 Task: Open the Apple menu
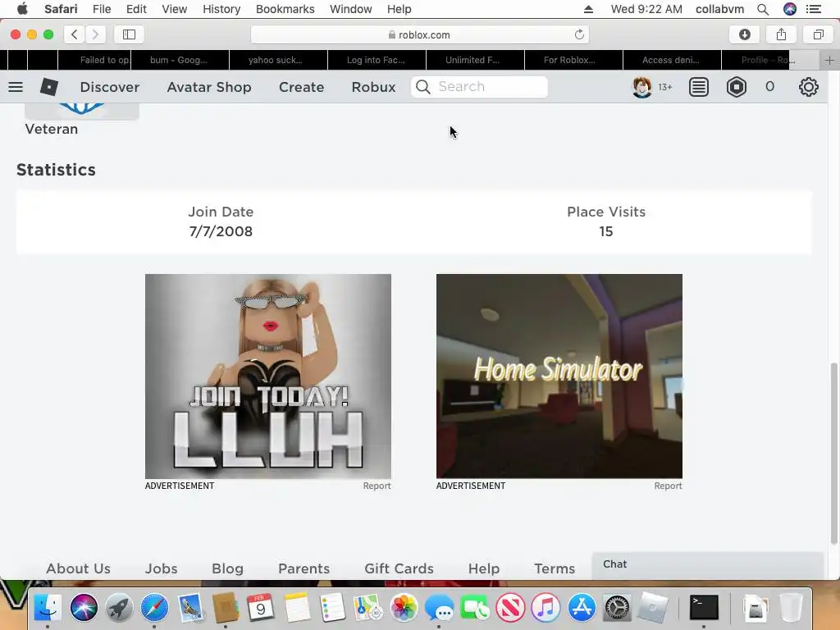(x=22, y=9)
